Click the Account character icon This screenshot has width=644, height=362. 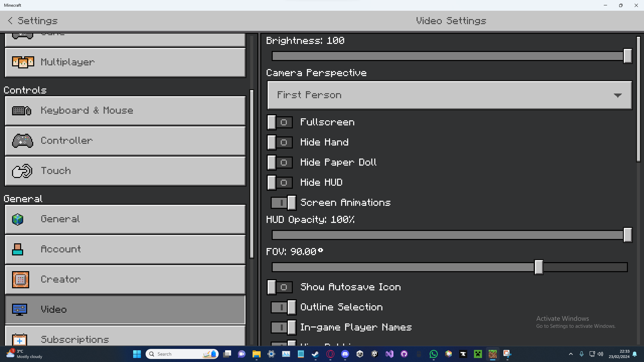17,249
